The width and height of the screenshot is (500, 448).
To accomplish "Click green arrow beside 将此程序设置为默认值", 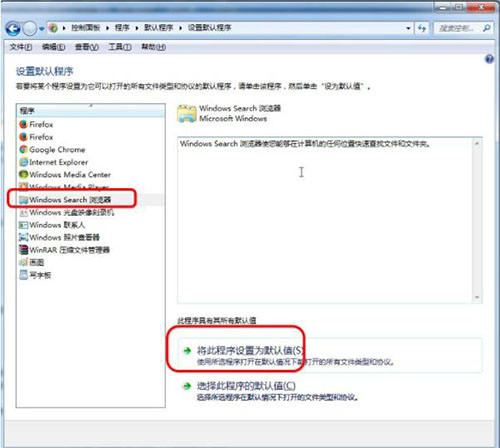I will tap(187, 351).
